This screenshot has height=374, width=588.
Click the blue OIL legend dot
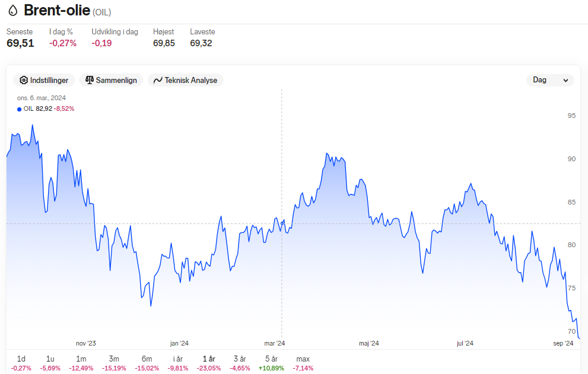(19, 109)
